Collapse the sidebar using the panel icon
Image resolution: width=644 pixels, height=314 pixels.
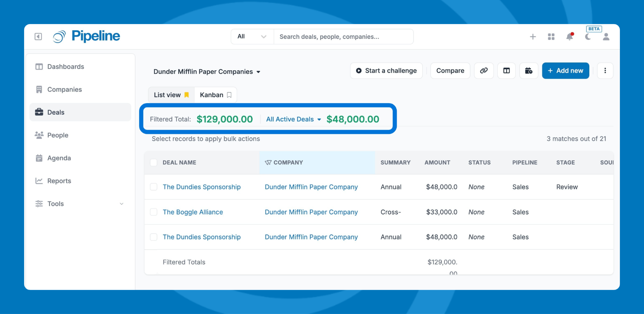[x=38, y=37]
